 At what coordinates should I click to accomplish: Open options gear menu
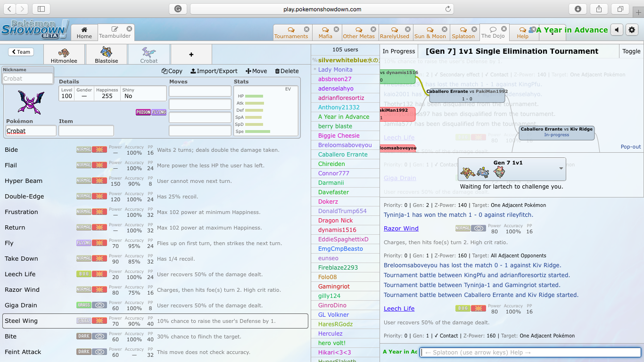tap(632, 30)
